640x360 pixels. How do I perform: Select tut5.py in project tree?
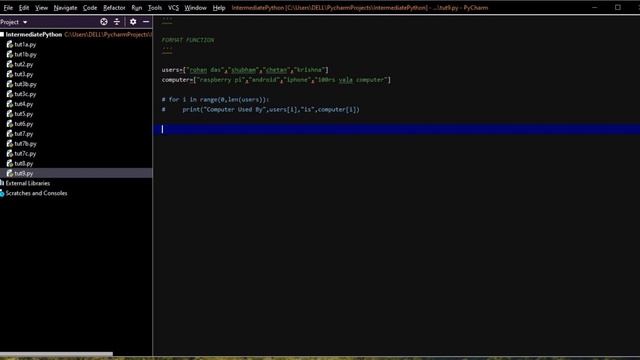24,114
